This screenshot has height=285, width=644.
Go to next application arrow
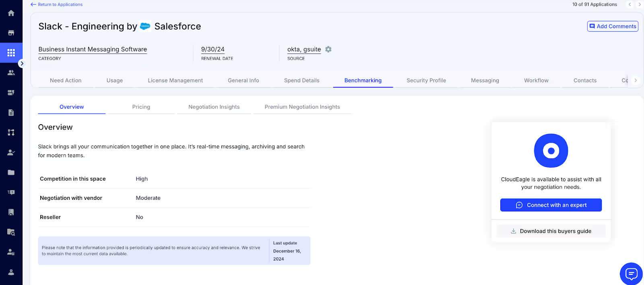click(639, 4)
